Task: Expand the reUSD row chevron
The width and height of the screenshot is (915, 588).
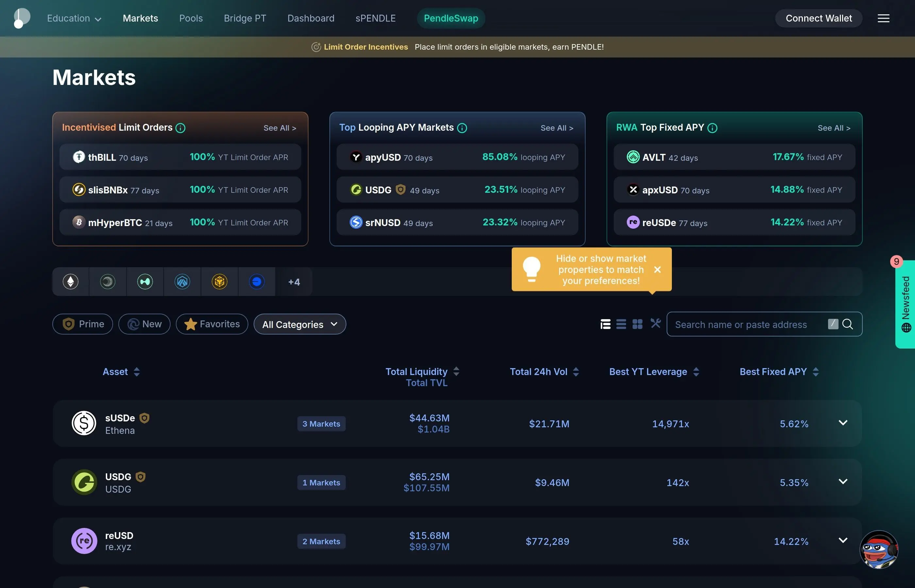Action: [x=843, y=540]
